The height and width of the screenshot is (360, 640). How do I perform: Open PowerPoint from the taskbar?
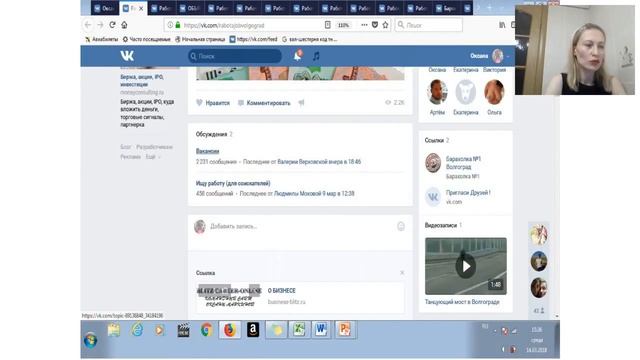click(345, 330)
